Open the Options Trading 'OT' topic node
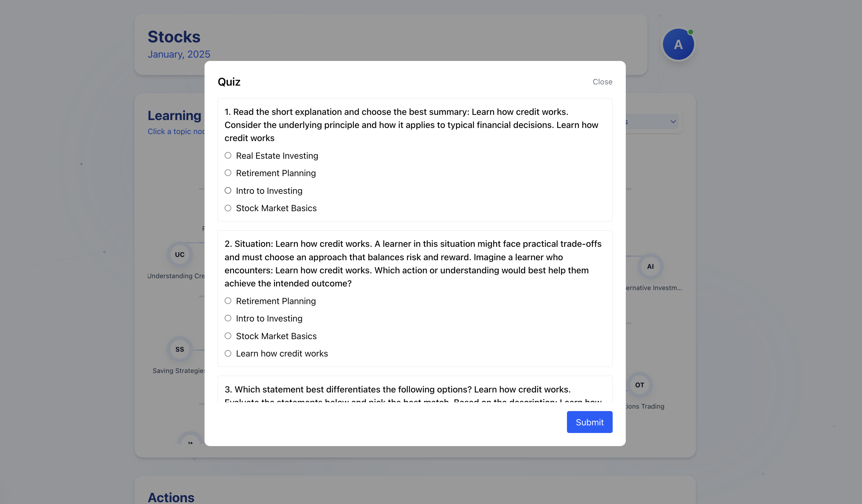The width and height of the screenshot is (862, 504). (x=639, y=385)
